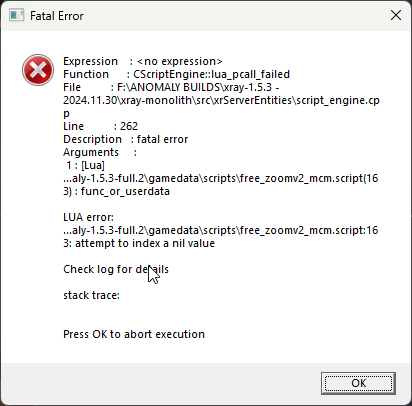
Task: Click the Check log for details text
Action: (116, 269)
